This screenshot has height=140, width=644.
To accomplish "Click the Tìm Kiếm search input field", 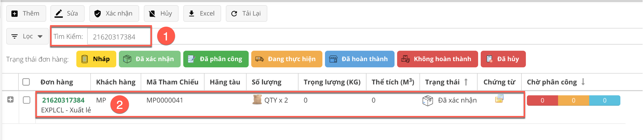I will [118, 37].
